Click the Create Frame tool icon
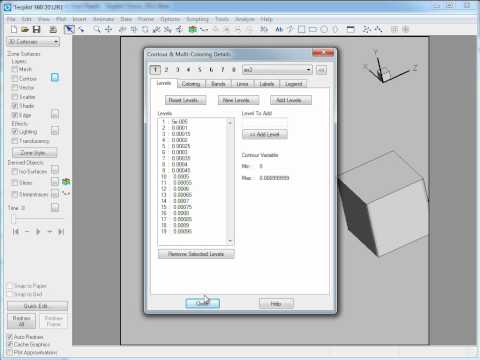Screen dimensions: 480x360 click(350, 29)
